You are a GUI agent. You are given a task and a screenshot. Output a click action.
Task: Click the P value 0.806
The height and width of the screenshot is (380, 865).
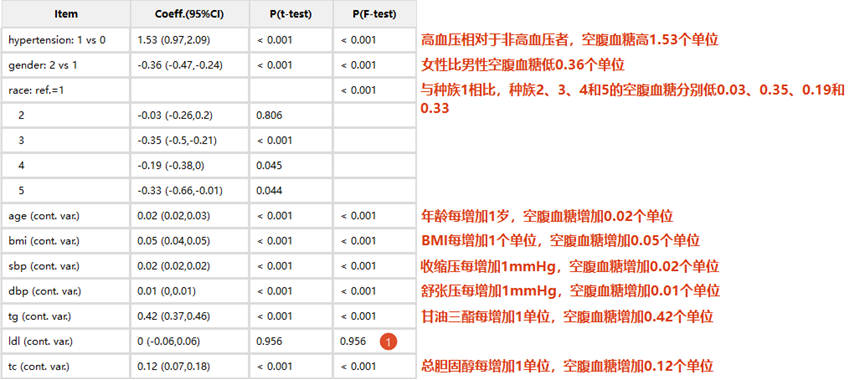[x=269, y=115]
